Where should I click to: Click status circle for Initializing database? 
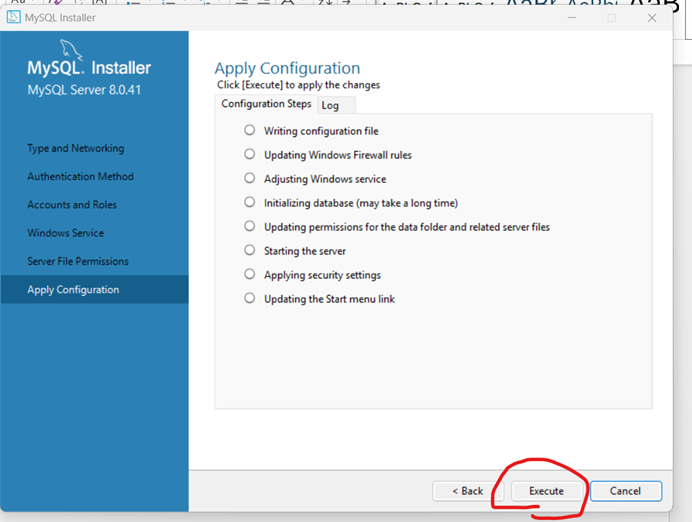pyautogui.click(x=250, y=202)
